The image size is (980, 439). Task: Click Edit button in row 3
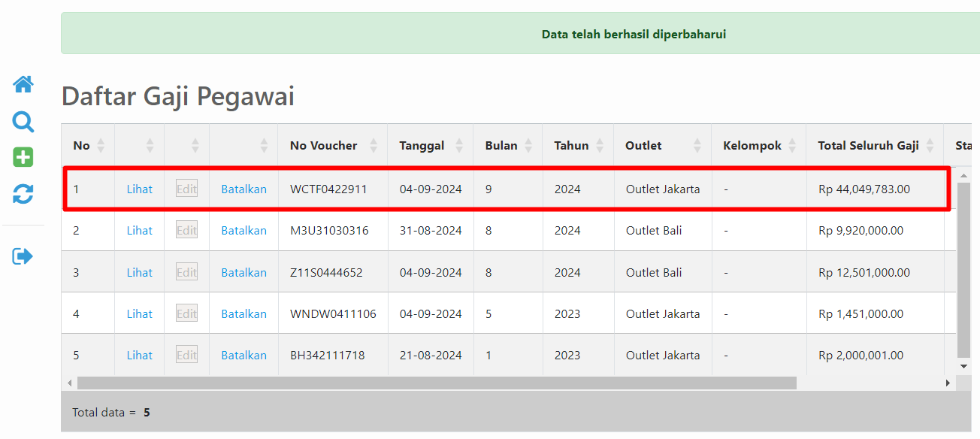pyautogui.click(x=186, y=272)
